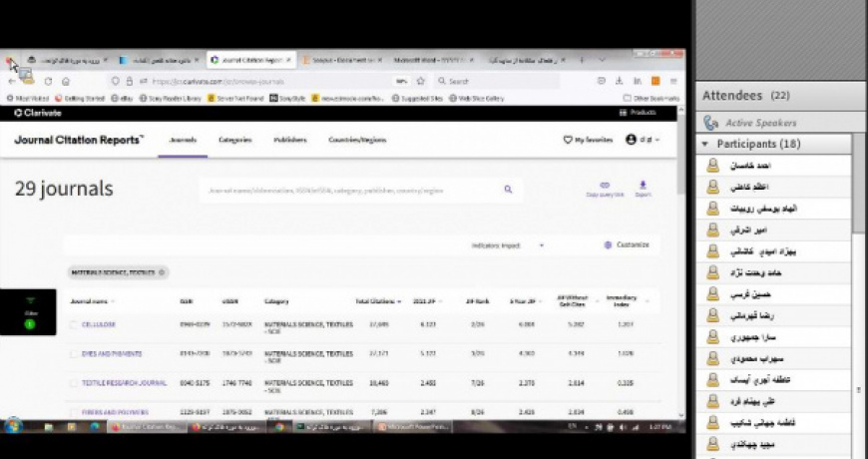Tick the FIBERS AND POLYMERS row checkbox
The image size is (868, 459).
tap(74, 412)
